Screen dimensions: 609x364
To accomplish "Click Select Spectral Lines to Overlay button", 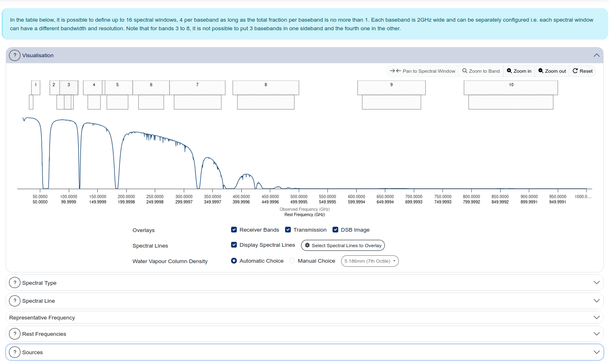I will (x=343, y=246).
